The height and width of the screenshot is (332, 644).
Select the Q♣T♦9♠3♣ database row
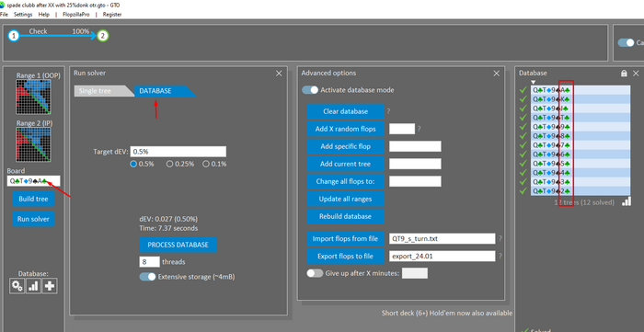(581, 182)
